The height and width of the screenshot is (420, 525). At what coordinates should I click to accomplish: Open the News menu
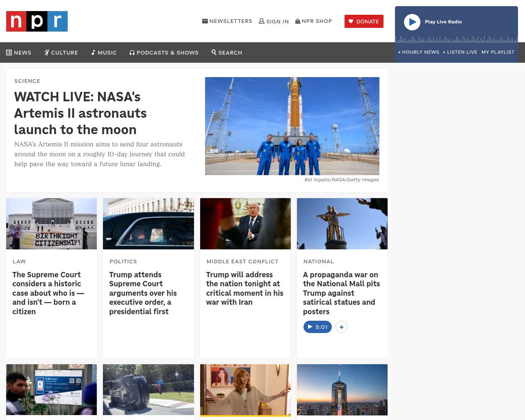19,52
